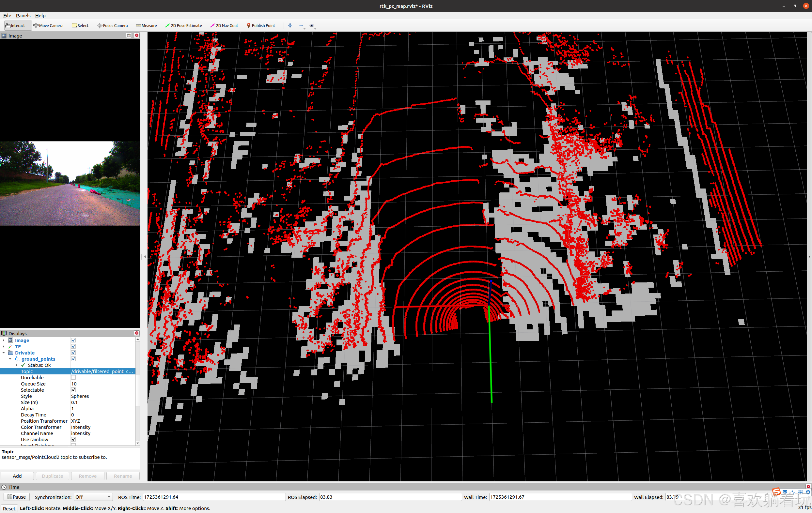Activate the 2D Pose Estimate tool

coord(183,26)
